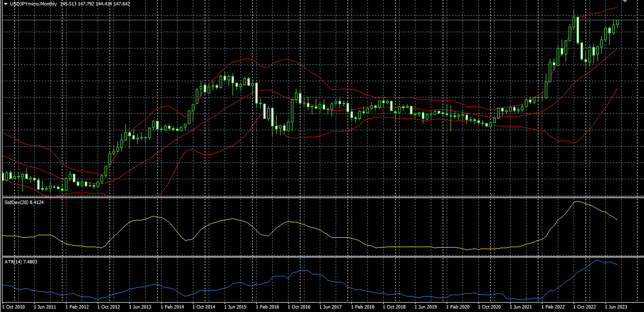Click the 1 Feb 2022 date label
Screen dimensions: 644x312
[553, 307]
